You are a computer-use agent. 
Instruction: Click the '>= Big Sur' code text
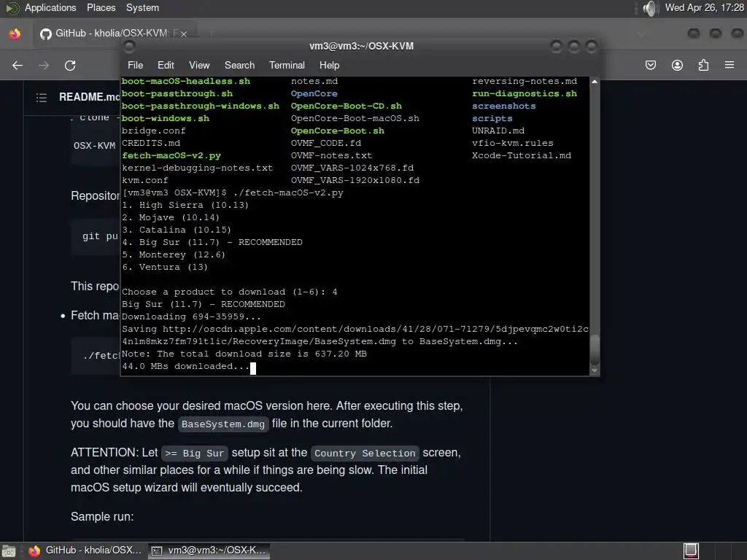point(194,454)
